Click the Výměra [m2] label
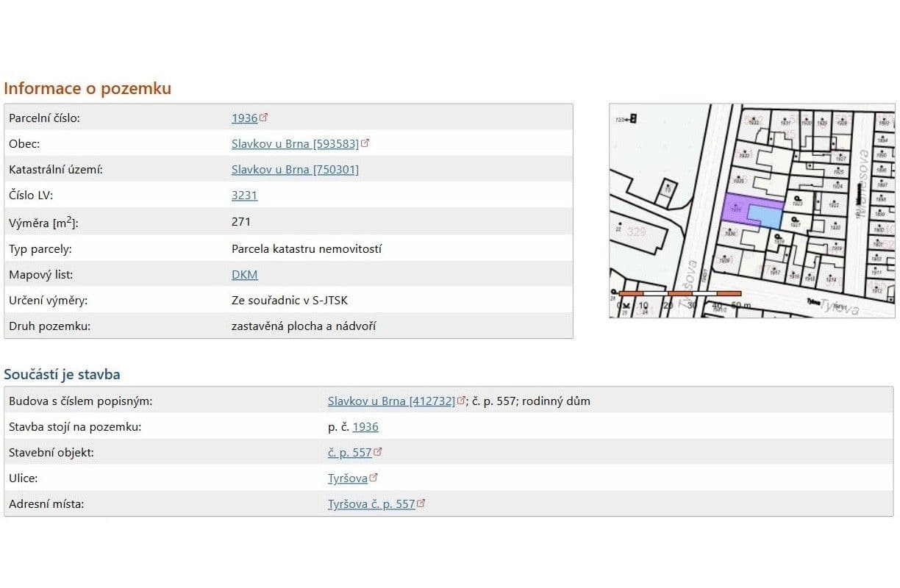The height and width of the screenshot is (588, 900). [x=43, y=222]
